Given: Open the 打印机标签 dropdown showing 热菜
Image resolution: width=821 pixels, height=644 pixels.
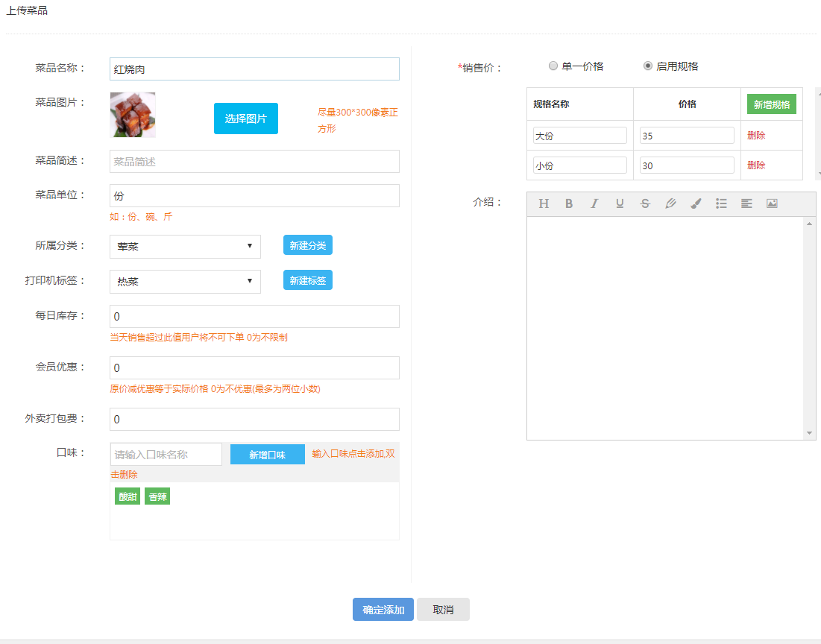Looking at the screenshot, I should point(185,282).
